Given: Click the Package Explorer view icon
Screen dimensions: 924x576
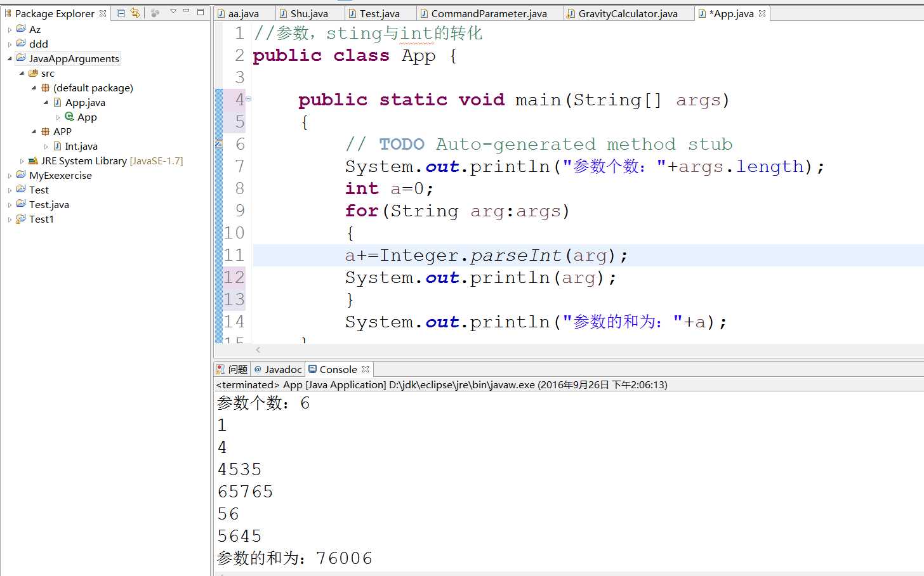Looking at the screenshot, I should 8,13.
